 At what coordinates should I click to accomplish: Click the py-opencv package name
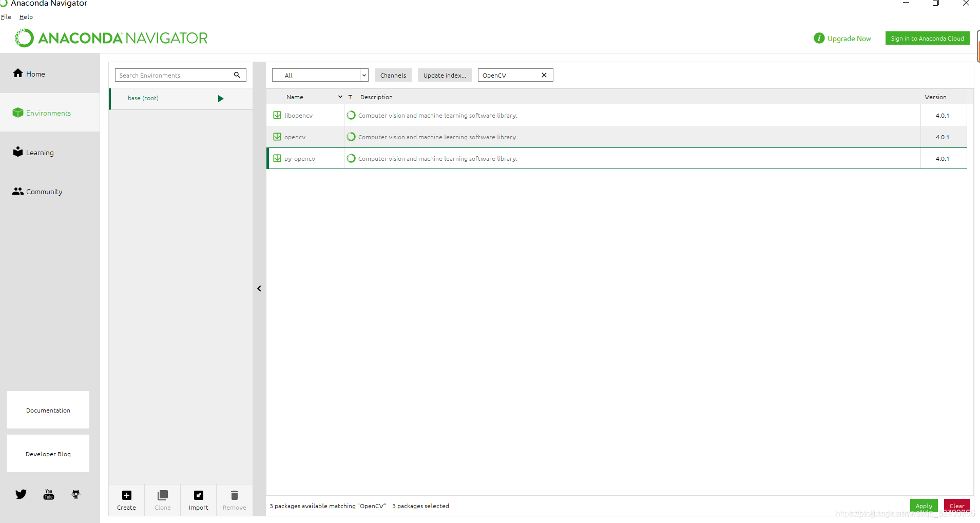(x=300, y=159)
